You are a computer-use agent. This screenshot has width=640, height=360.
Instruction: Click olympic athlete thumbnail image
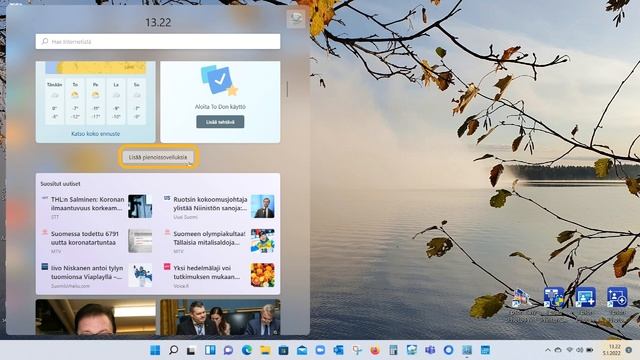coord(262,240)
